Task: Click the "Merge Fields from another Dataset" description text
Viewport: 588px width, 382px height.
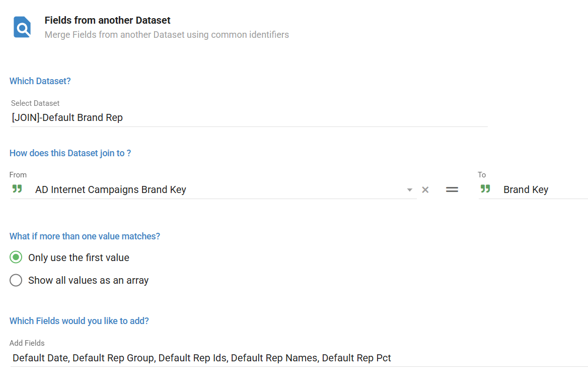Action: (167, 35)
